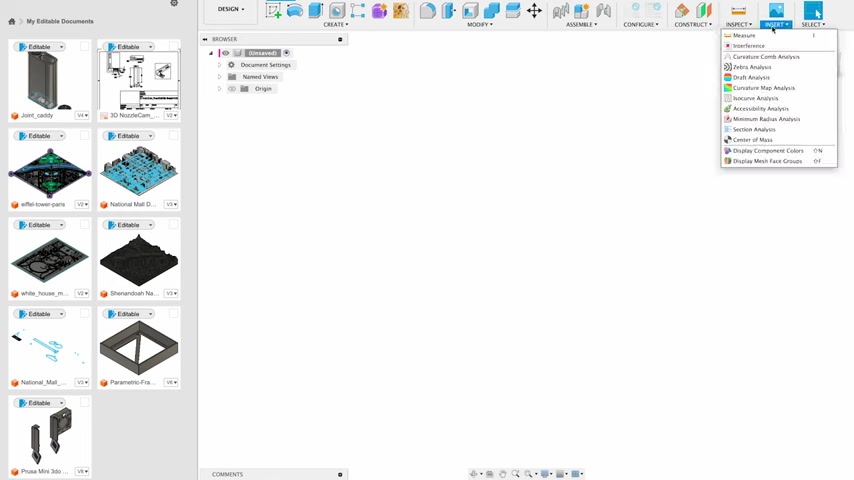Click My Editable Documents breadcrumb
This screenshot has height=480, width=854.
pyautogui.click(x=60, y=21)
